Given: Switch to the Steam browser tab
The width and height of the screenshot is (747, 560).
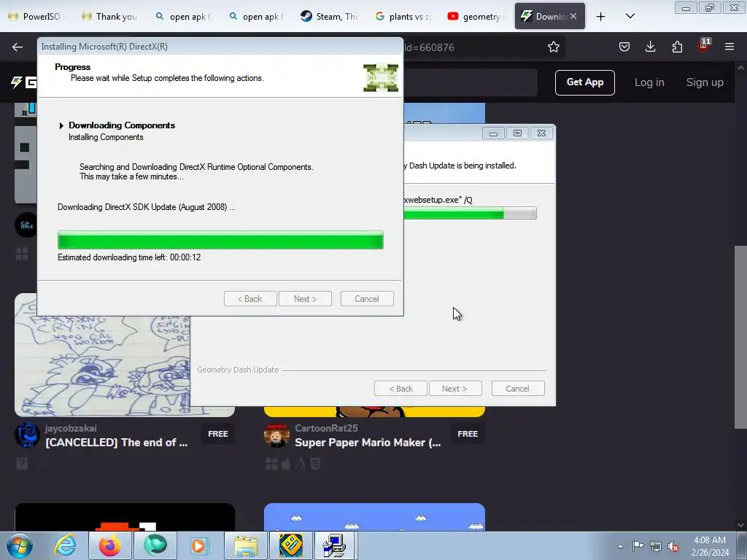Looking at the screenshot, I should point(329,16).
